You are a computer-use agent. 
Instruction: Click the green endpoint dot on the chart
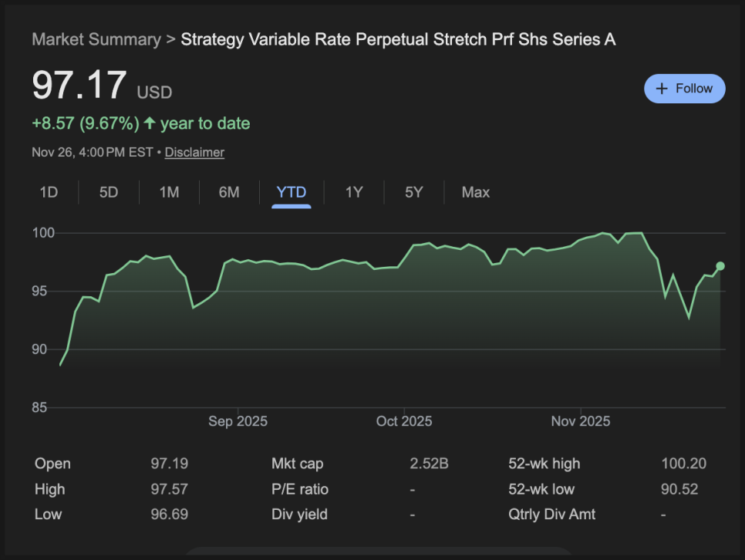click(720, 266)
